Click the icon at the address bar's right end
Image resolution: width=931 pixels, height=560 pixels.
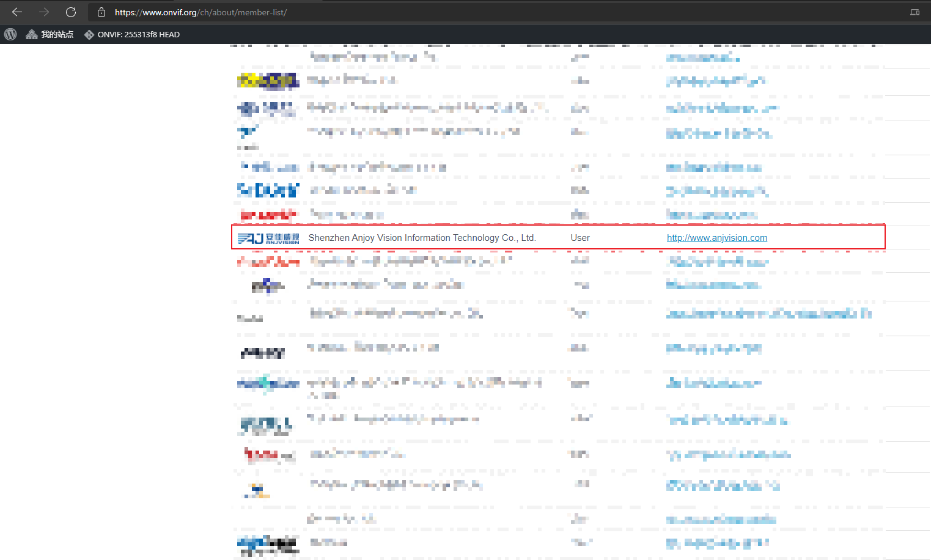tap(914, 12)
